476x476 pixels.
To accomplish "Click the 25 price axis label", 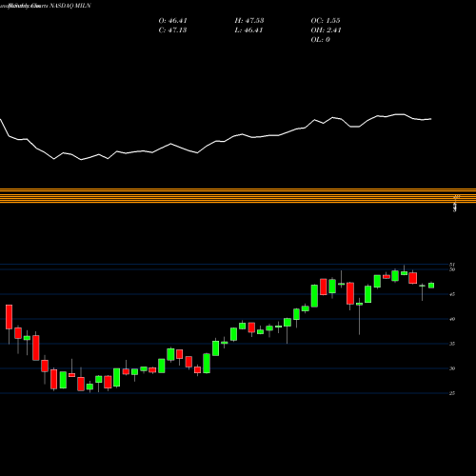I will (452, 393).
